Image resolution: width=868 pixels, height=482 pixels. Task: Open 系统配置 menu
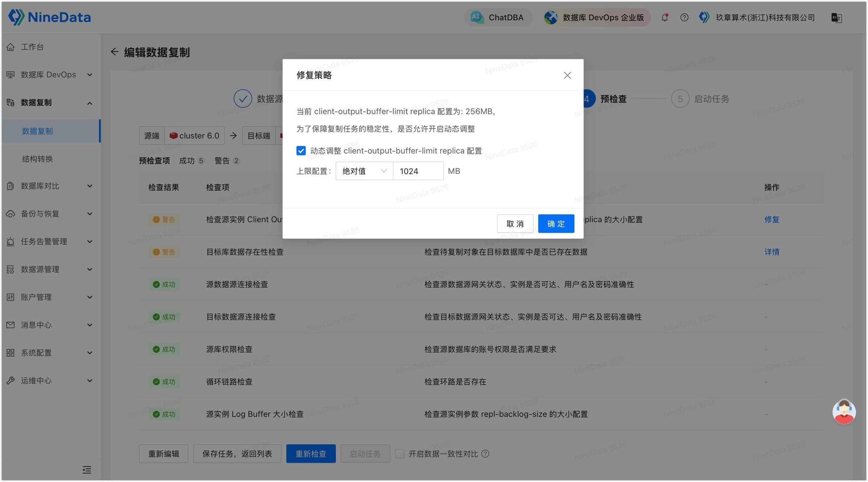click(x=50, y=353)
